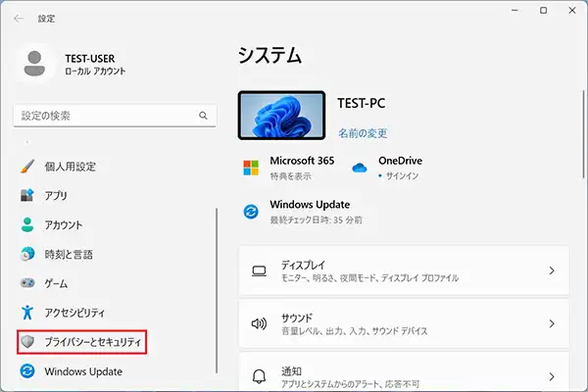Open 個人用設定 in the sidebar
Screen dimensions: 588x392
tap(71, 167)
